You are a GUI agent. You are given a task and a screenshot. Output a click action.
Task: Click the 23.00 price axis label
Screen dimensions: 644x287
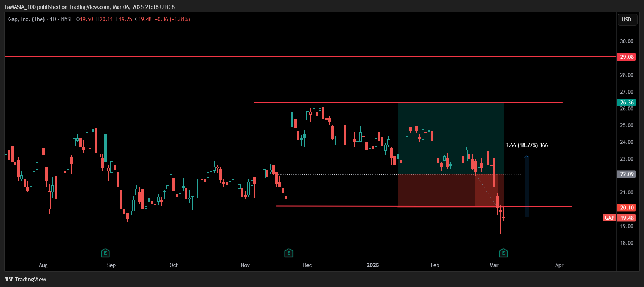(x=627, y=159)
